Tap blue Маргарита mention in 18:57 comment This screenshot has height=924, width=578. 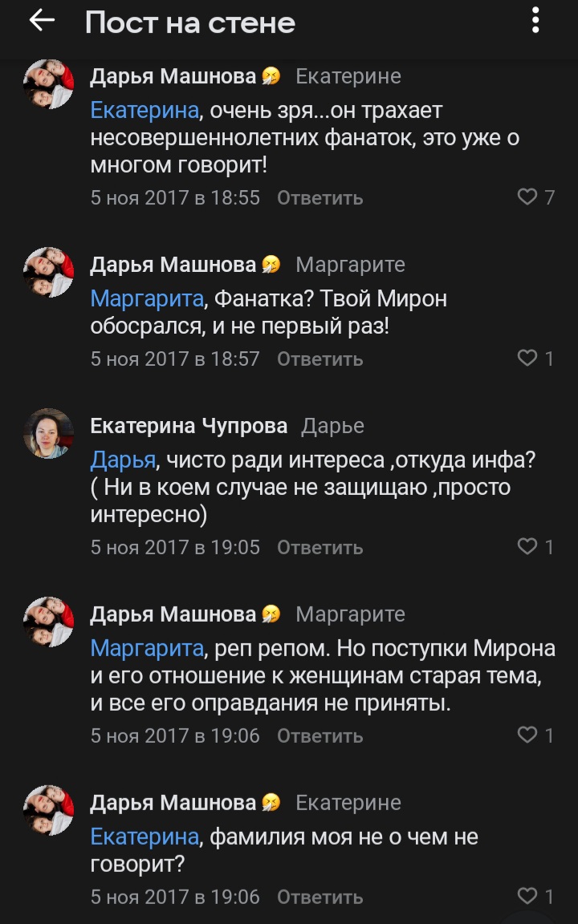147,299
